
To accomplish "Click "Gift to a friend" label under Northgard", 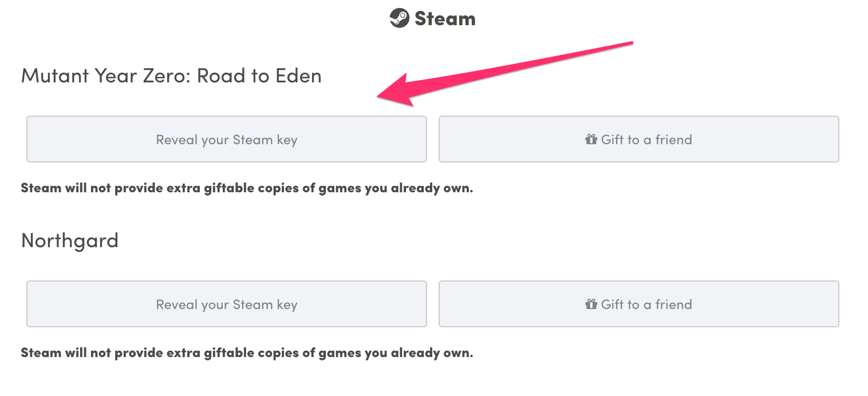I will tap(646, 304).
